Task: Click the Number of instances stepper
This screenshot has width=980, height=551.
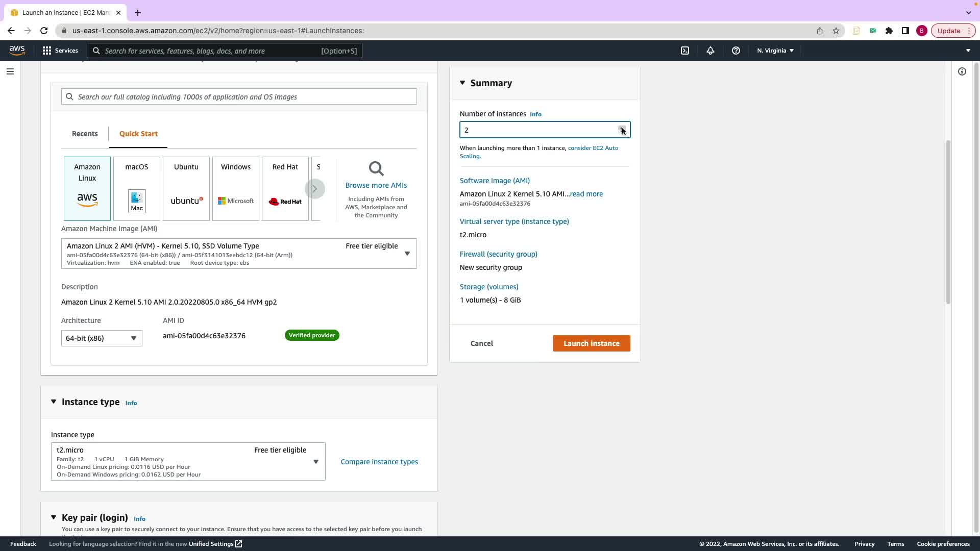Action: point(621,130)
